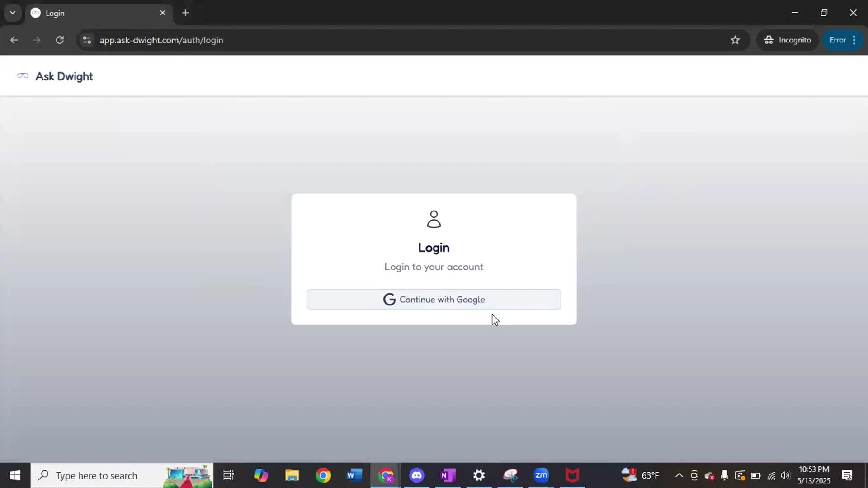
Task: Click the address bar URL field
Action: (x=407, y=40)
